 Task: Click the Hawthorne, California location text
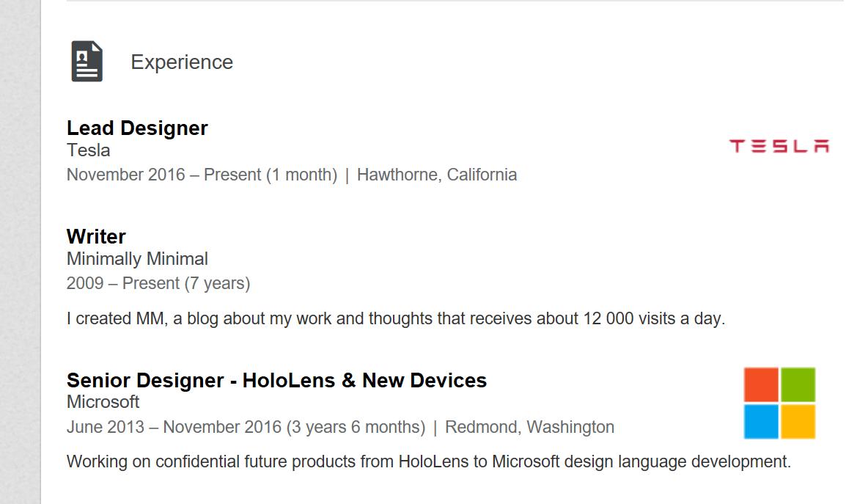coord(437,175)
